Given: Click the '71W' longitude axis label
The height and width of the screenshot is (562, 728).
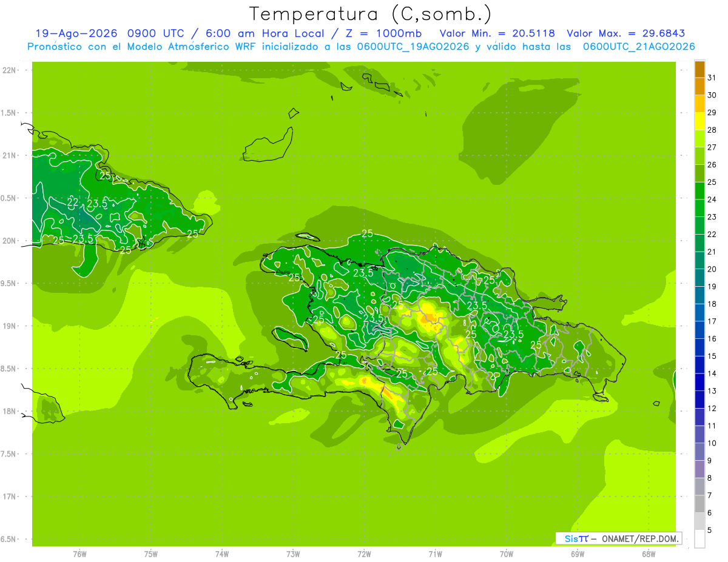Looking at the screenshot, I should coord(435,554).
